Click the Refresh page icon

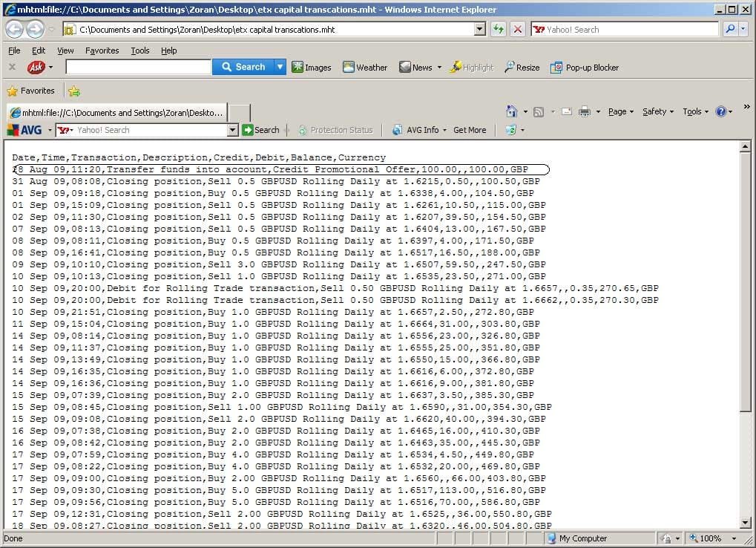pos(498,30)
